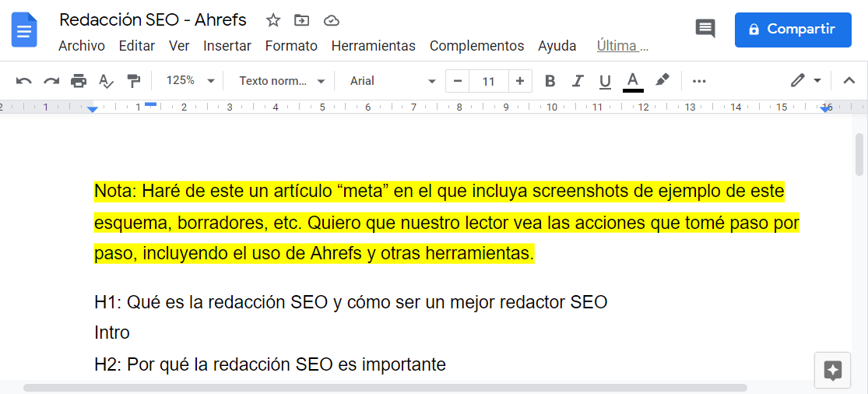Viewport: 868px width, 394px height.
Task: Undo the last action
Action: [24, 81]
